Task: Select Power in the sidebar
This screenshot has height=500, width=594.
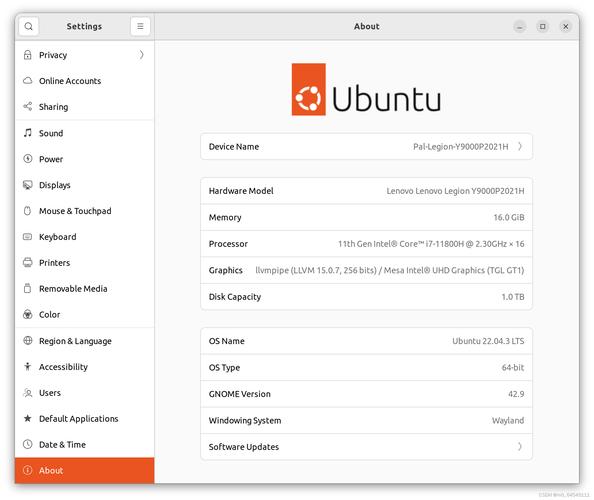Action: click(84, 159)
